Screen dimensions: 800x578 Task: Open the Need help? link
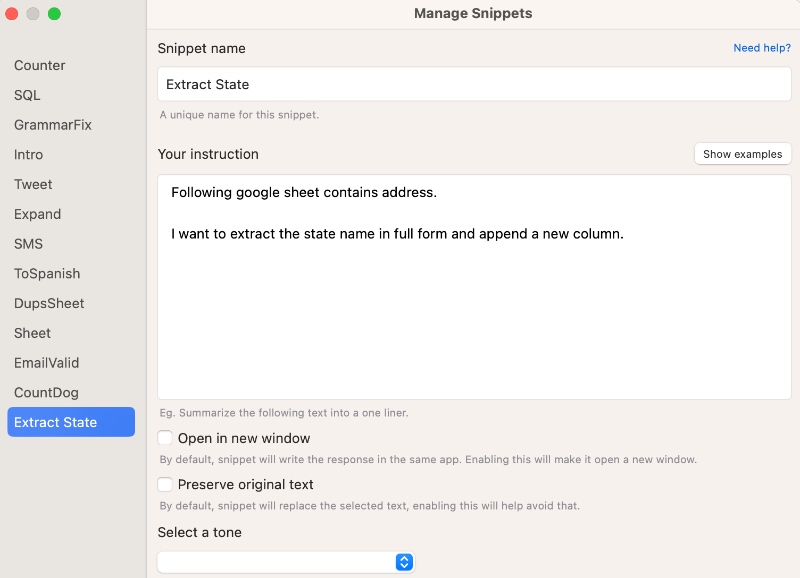[x=761, y=48]
